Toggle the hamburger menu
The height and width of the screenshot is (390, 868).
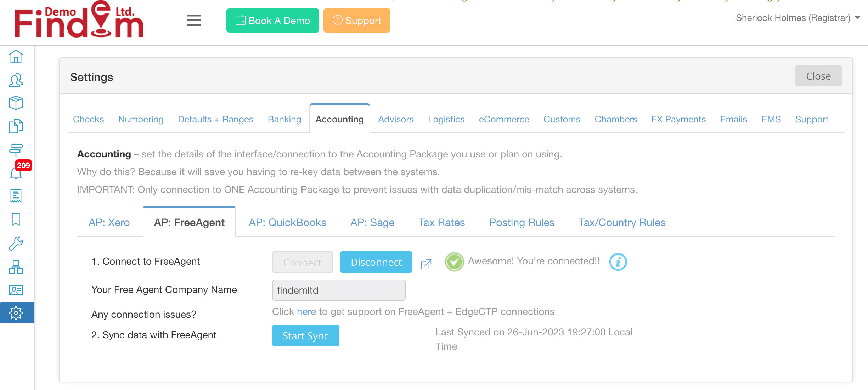point(194,21)
